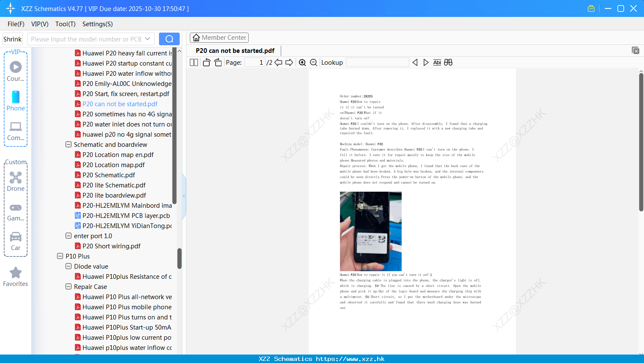Image resolution: width=644 pixels, height=363 pixels.
Task: Collapse enter port 1.0 folder
Action: click(x=69, y=236)
